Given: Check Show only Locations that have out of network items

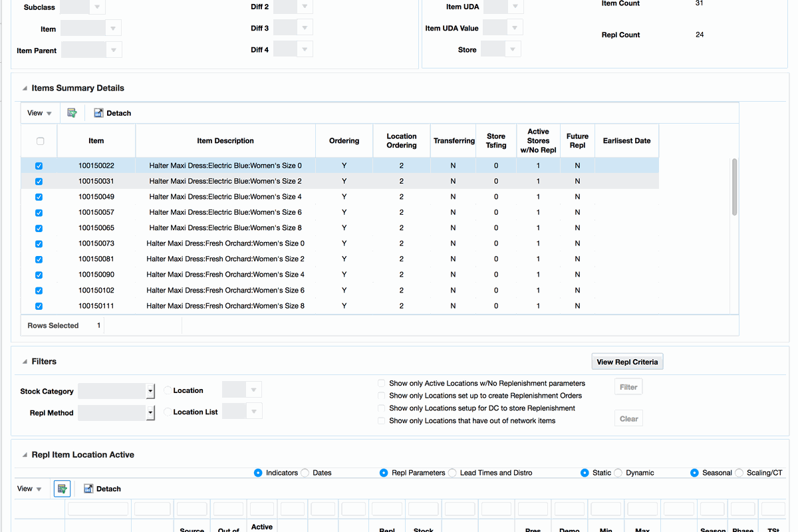Looking at the screenshot, I should click(x=382, y=421).
